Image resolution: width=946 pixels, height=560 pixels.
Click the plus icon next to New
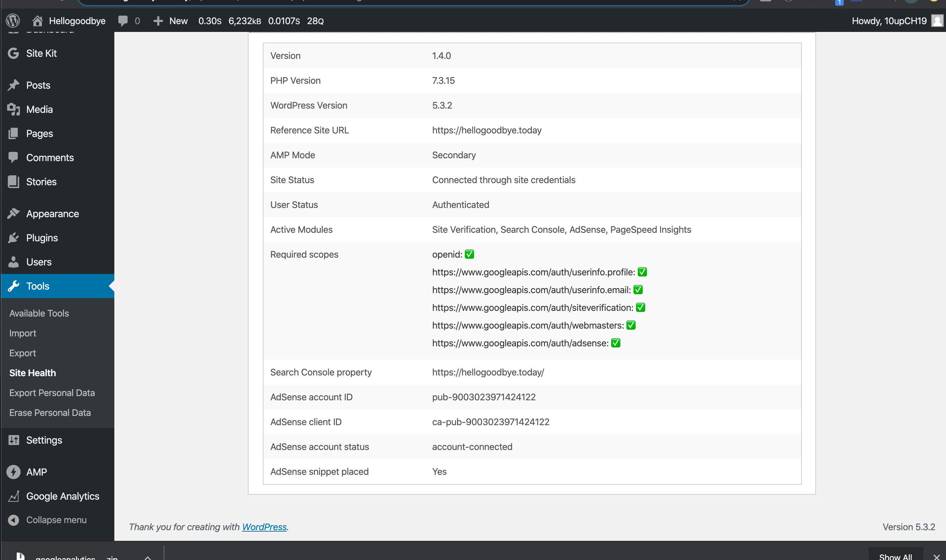point(158,21)
